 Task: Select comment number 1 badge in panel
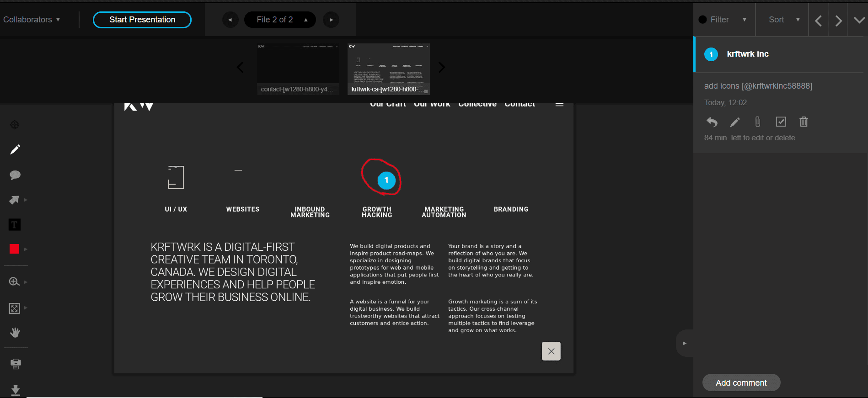[711, 54]
